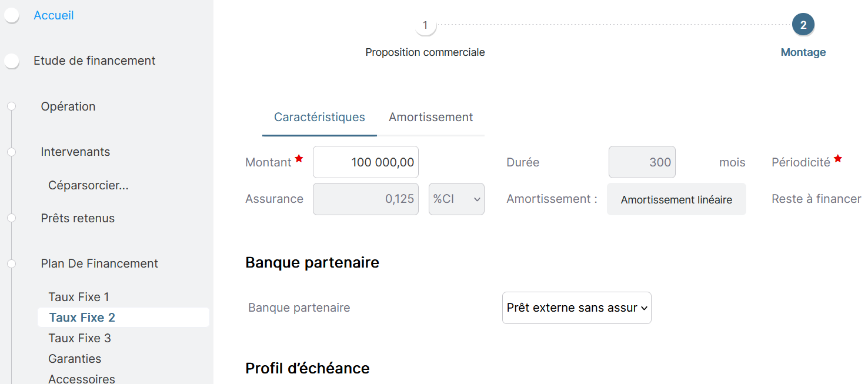Select the Caractéristiques tab
The width and height of the screenshot is (868, 384).
pyautogui.click(x=319, y=117)
